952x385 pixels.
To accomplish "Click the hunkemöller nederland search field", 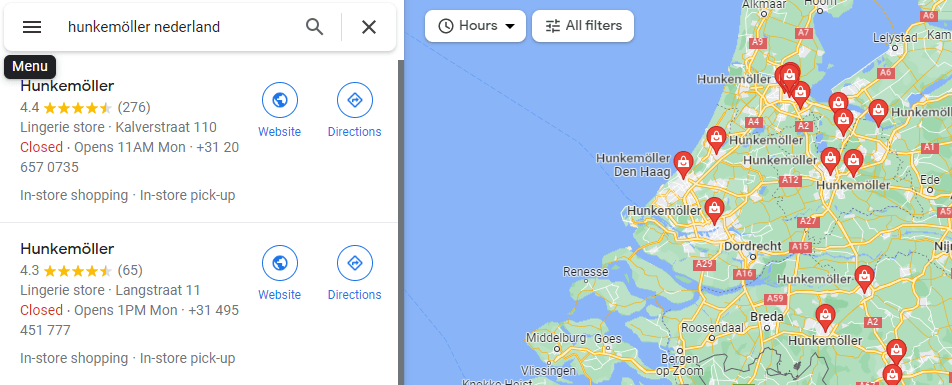I will pyautogui.click(x=181, y=27).
